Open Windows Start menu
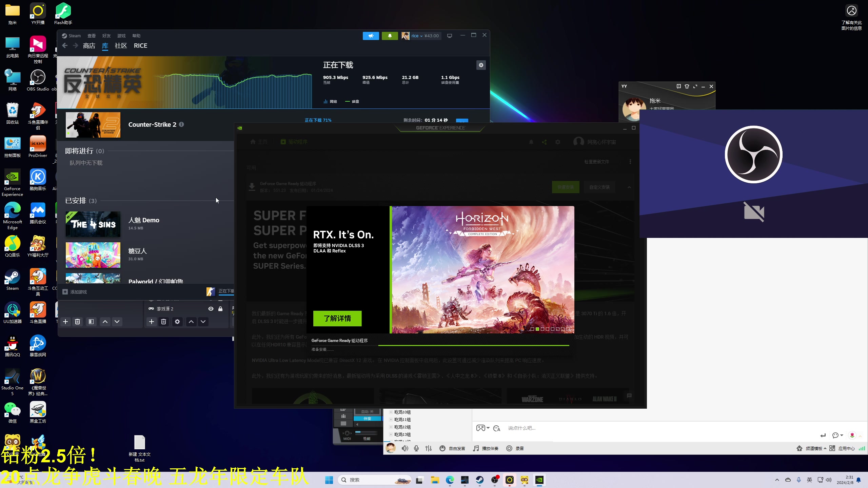The width and height of the screenshot is (868, 488). point(329,480)
